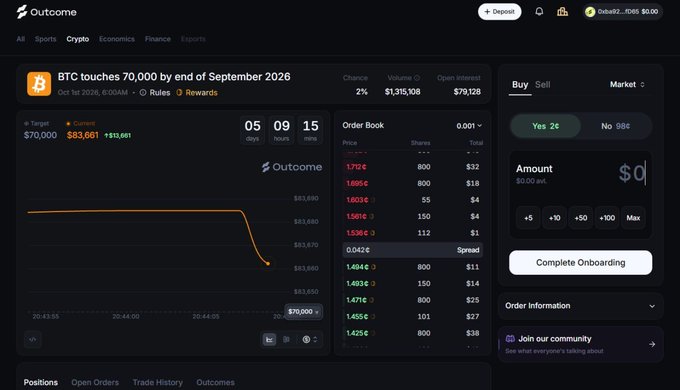Select the line chart view icon
The width and height of the screenshot is (680, 390).
click(x=269, y=339)
